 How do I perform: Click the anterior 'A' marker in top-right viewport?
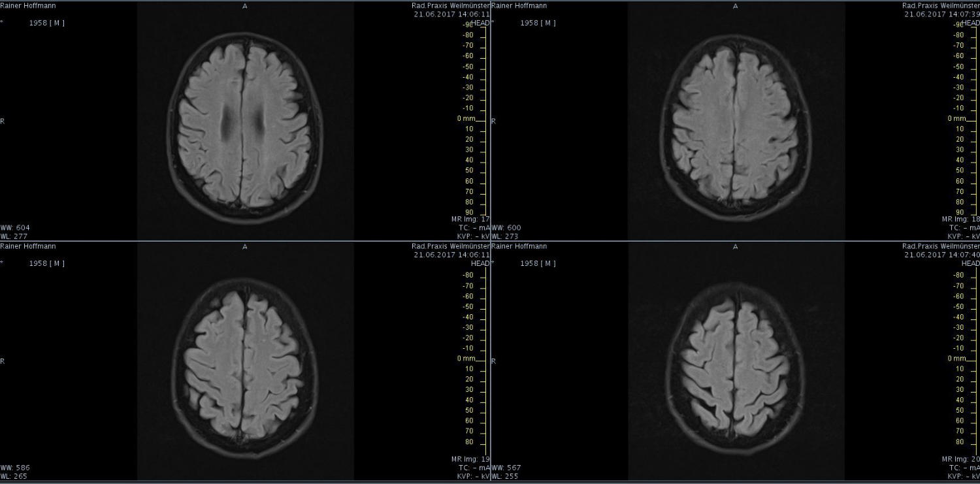click(x=736, y=6)
